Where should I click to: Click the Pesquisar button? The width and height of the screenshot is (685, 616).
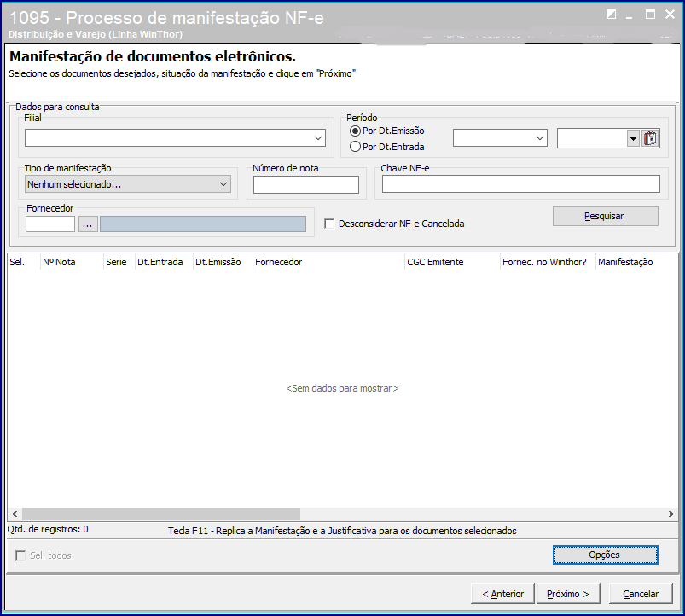click(x=605, y=216)
